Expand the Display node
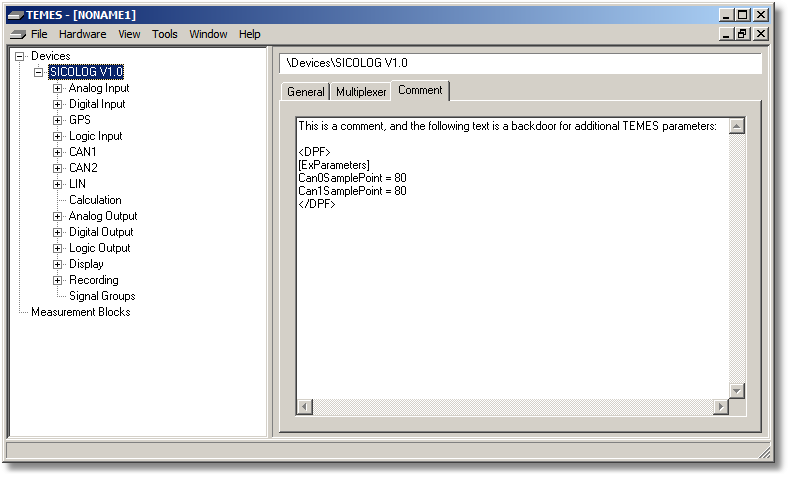 coord(57,264)
